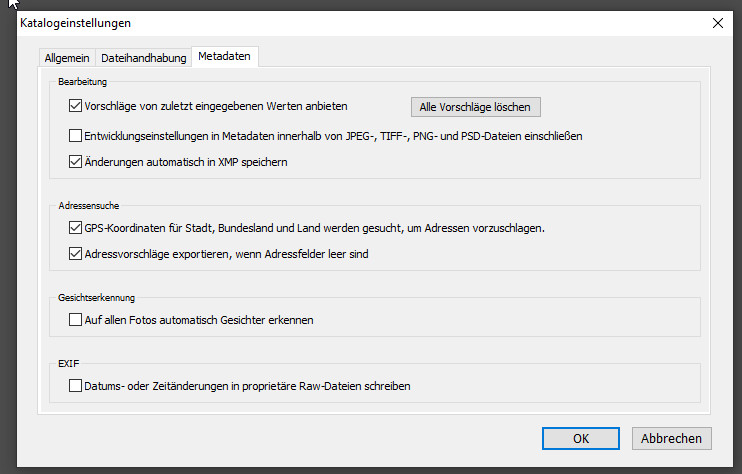Click the Gesichtserkennung section heading
The image size is (742, 474).
coord(97,297)
